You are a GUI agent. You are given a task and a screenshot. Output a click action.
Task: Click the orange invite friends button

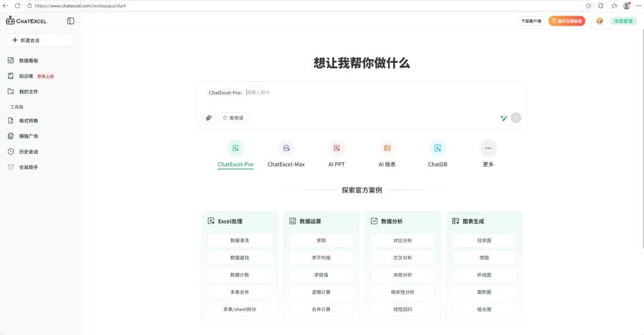click(567, 21)
